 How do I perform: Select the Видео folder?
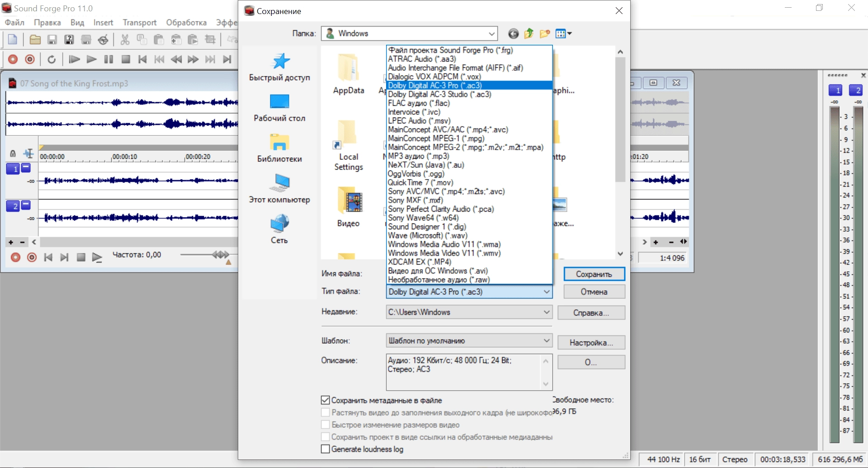click(x=349, y=207)
